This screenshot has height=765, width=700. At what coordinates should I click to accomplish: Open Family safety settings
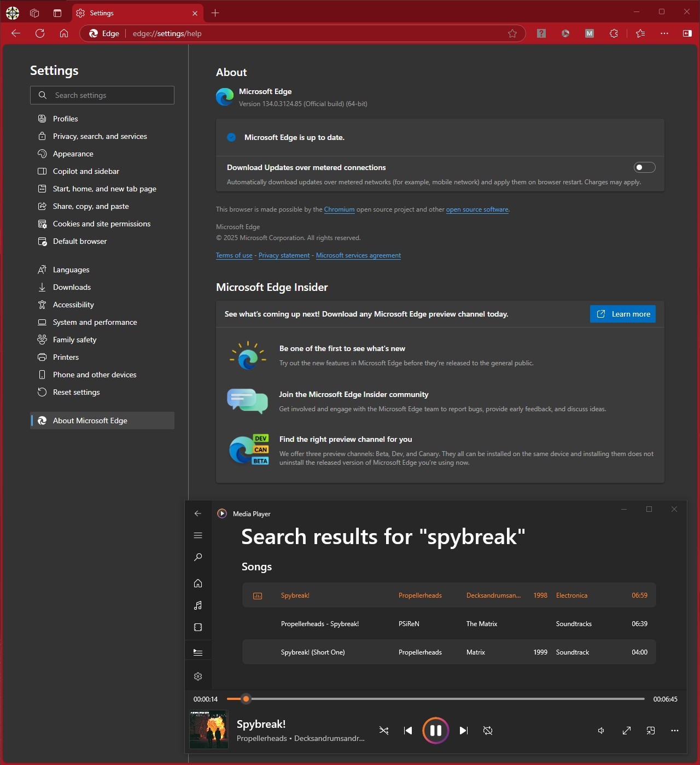coord(102,340)
